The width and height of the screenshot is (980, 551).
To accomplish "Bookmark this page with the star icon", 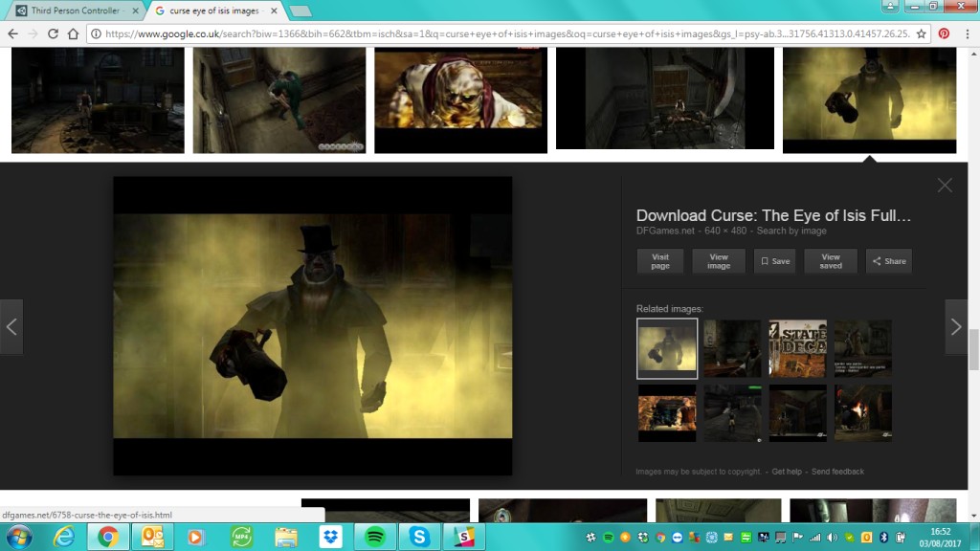I will click(x=922, y=33).
